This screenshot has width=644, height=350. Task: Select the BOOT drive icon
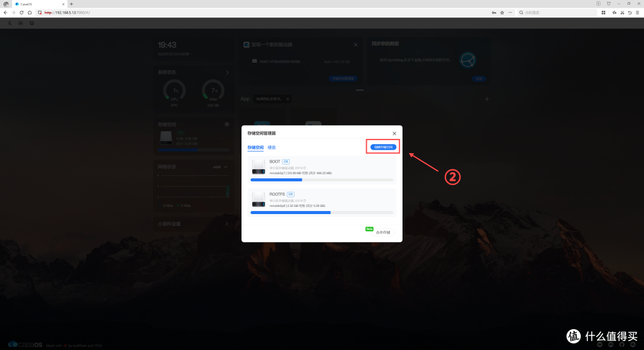coord(258,167)
